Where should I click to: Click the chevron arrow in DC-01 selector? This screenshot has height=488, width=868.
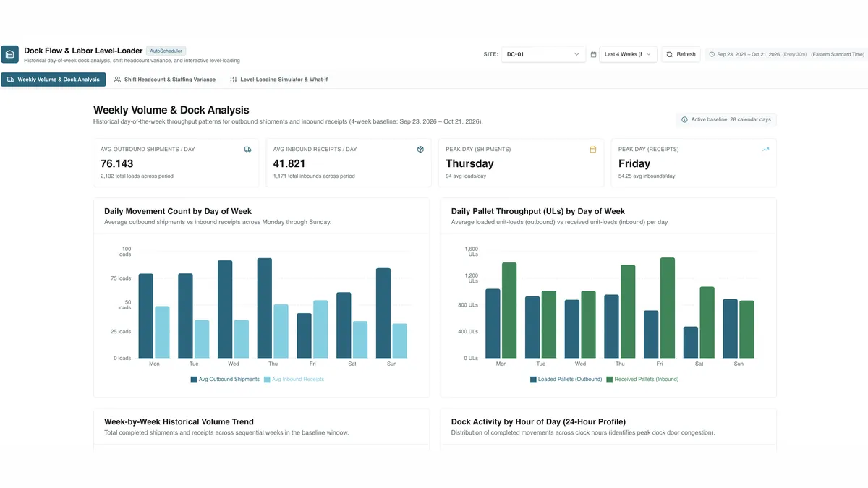576,54
